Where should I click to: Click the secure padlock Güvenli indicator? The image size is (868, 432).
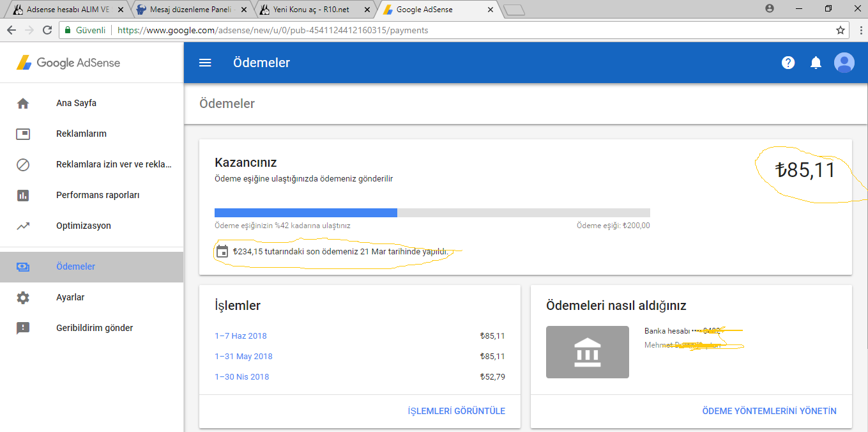pyautogui.click(x=85, y=30)
